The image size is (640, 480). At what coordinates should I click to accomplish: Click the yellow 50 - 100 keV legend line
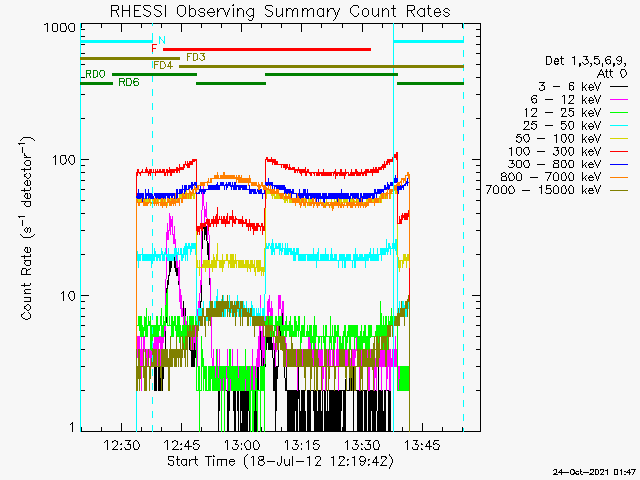point(619,139)
